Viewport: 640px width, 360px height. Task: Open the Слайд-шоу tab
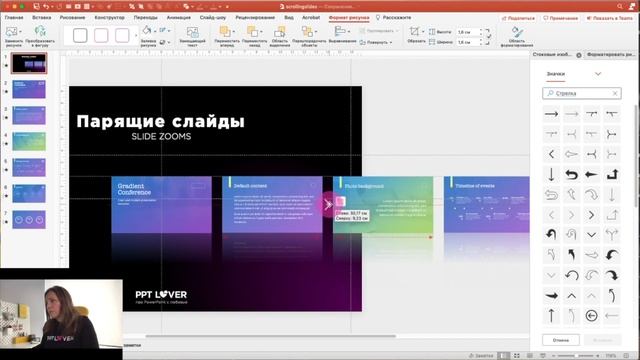[x=213, y=18]
